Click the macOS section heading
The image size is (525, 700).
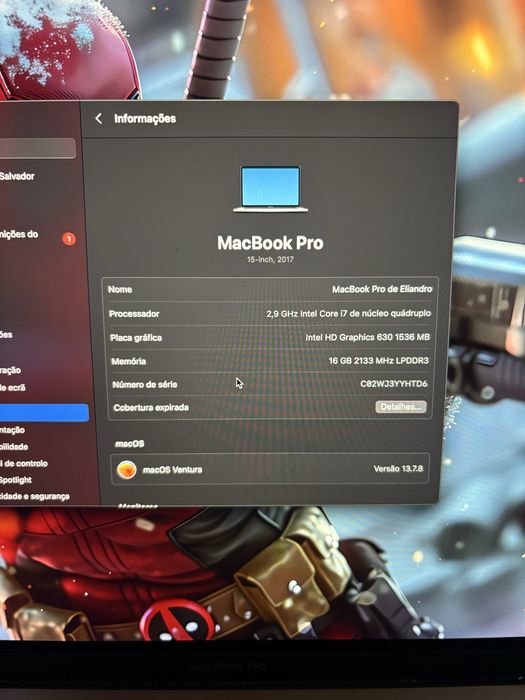[x=129, y=443]
